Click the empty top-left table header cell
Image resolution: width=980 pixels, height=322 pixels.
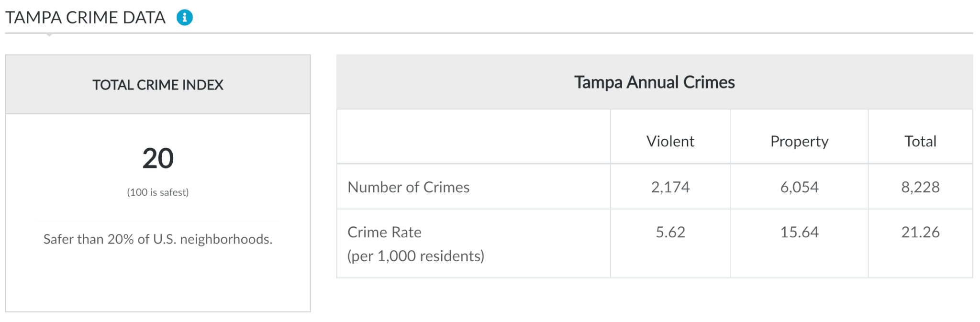coord(474,137)
